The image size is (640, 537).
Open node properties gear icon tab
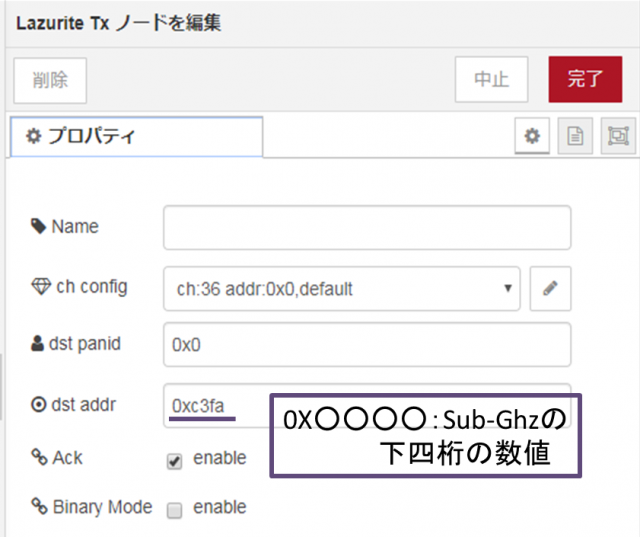[x=532, y=136]
